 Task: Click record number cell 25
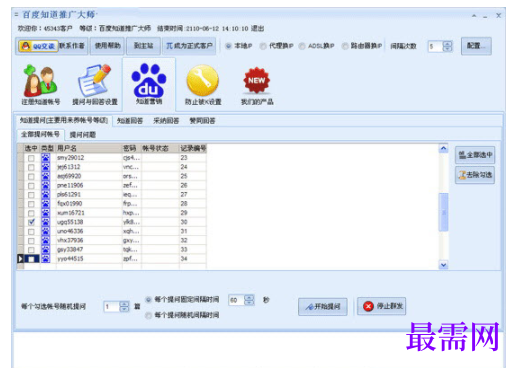(x=193, y=176)
